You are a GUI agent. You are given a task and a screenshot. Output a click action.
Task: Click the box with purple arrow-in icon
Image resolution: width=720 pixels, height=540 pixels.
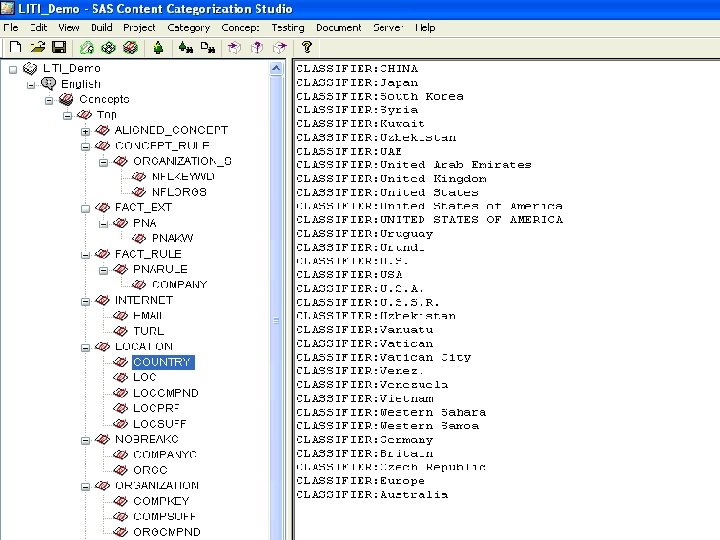click(x=235, y=47)
